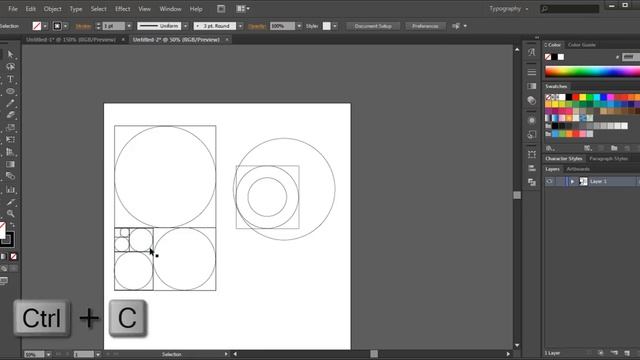Open the Arrange Documents dropdown

tap(243, 9)
